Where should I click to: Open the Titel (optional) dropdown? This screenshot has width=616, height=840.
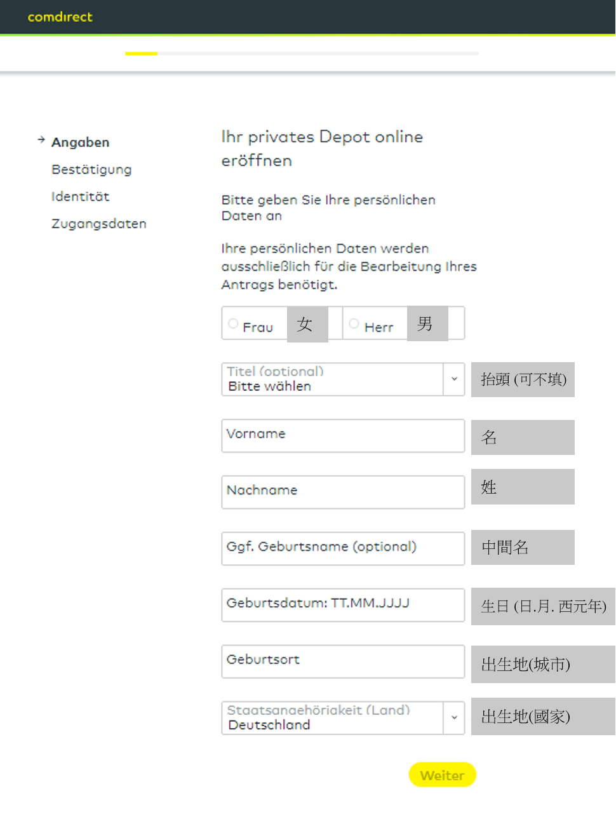pos(332,379)
